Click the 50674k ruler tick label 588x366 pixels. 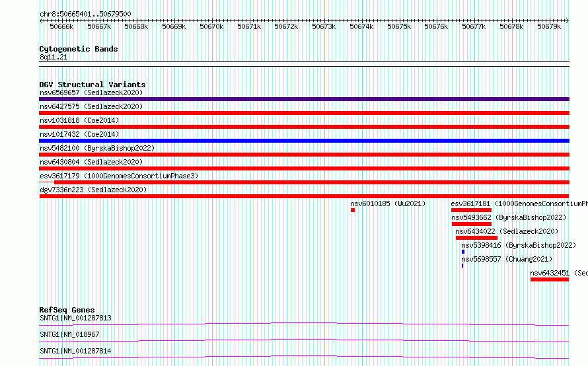361,26
